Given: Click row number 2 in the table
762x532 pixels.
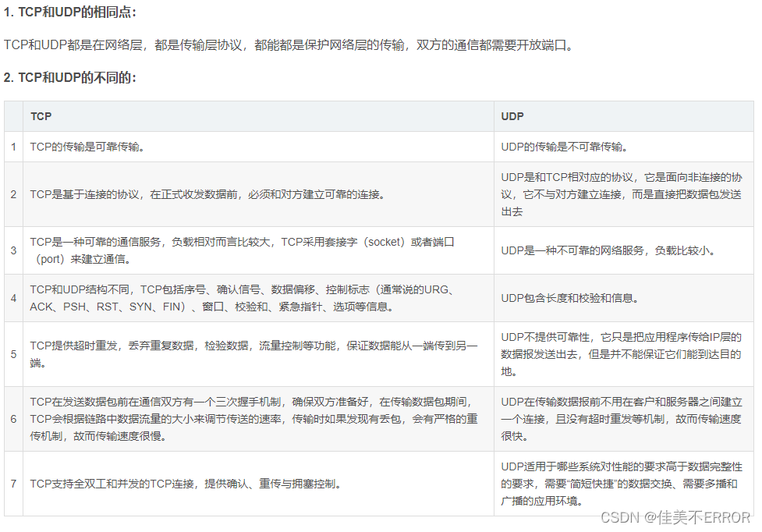Looking at the screenshot, I should pos(13,194).
